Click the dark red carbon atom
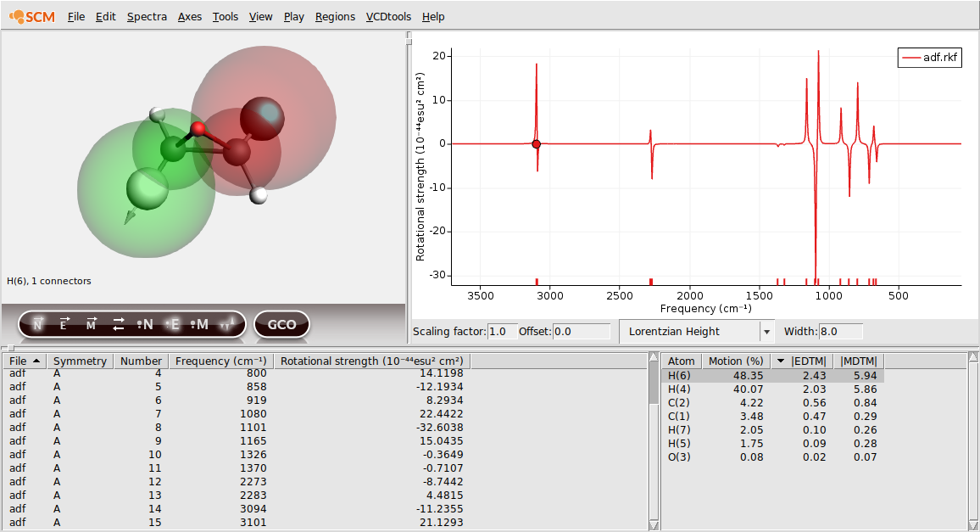This screenshot has height=532, width=980. click(x=237, y=152)
